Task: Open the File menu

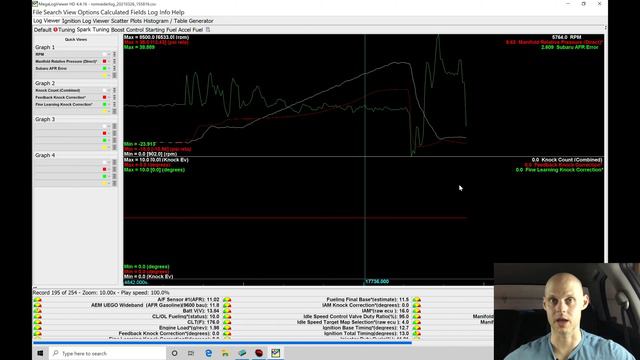Action: click(x=37, y=12)
